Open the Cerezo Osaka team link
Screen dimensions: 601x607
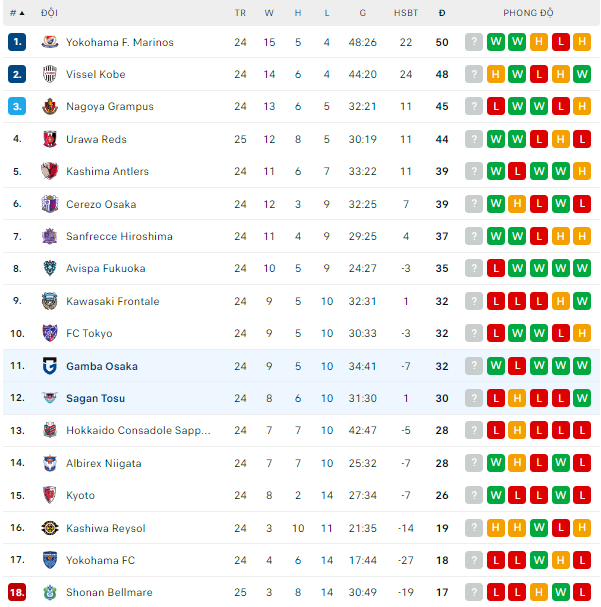coord(101,204)
